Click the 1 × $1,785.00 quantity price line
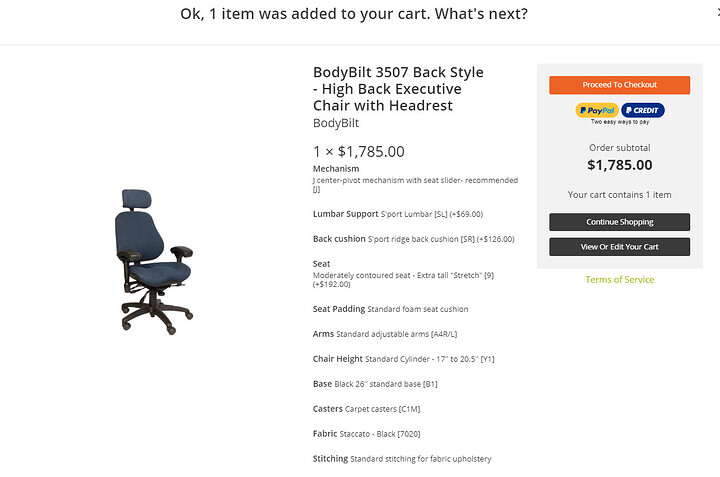Screen dimensions: 720x477 359,152
